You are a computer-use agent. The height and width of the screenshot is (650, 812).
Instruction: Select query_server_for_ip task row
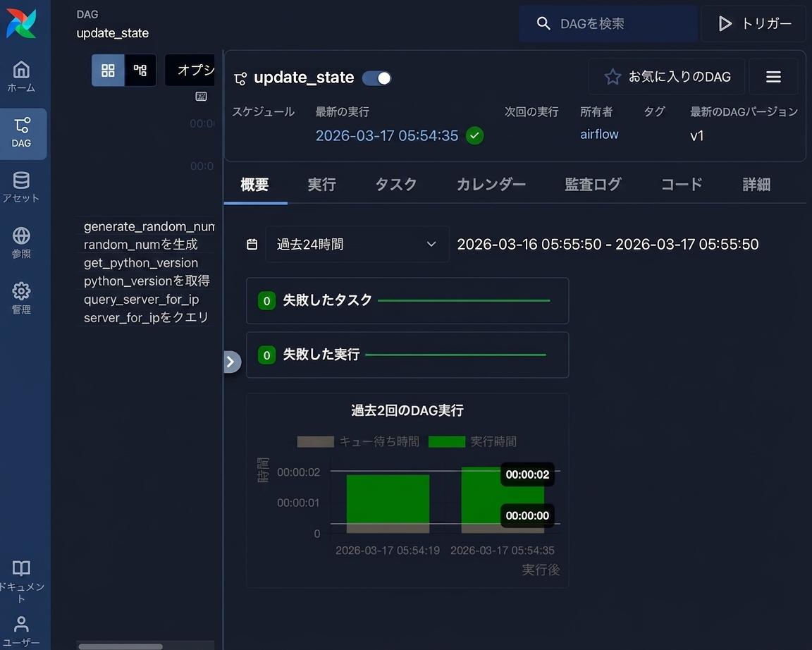(146, 300)
